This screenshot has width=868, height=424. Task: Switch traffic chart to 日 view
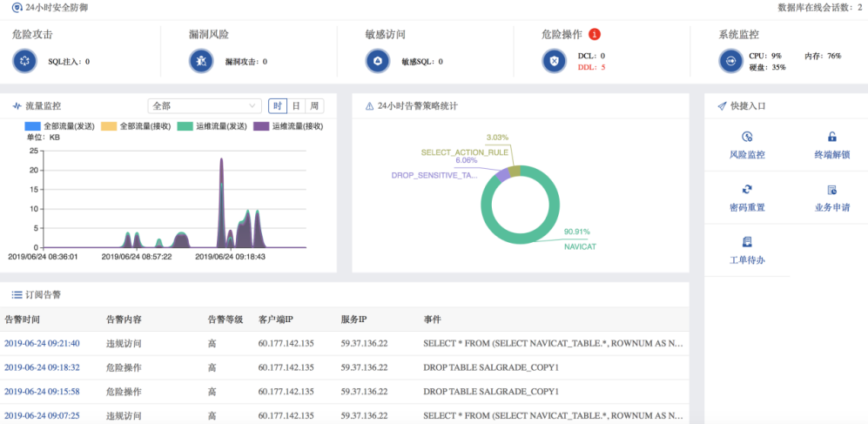pyautogui.click(x=296, y=105)
